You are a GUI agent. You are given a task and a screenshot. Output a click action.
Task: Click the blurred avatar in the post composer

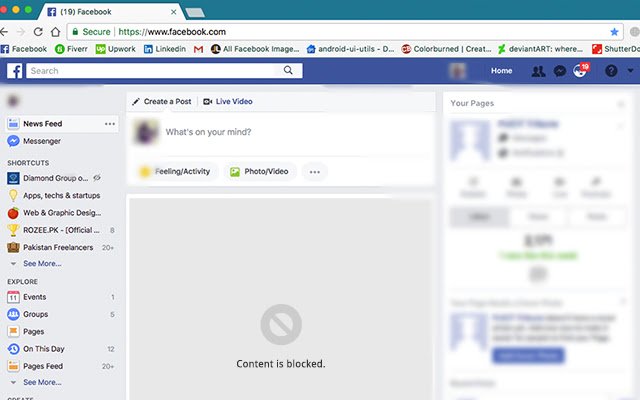coord(146,132)
